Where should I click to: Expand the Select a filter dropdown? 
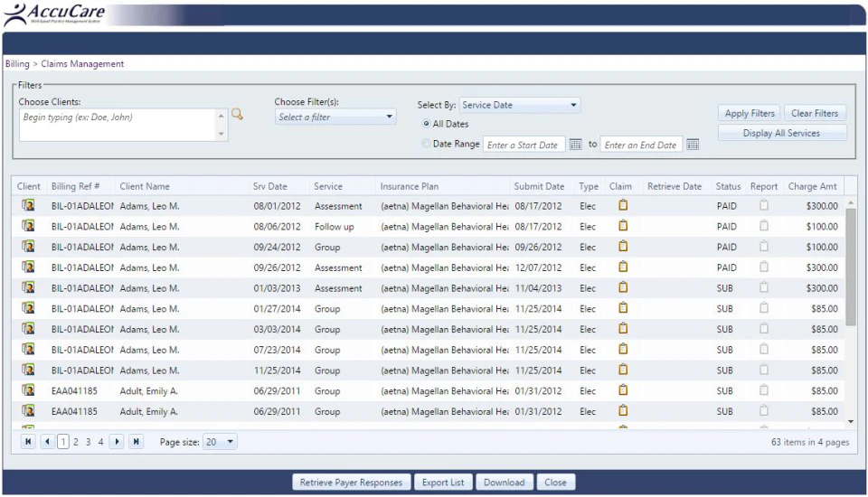335,117
